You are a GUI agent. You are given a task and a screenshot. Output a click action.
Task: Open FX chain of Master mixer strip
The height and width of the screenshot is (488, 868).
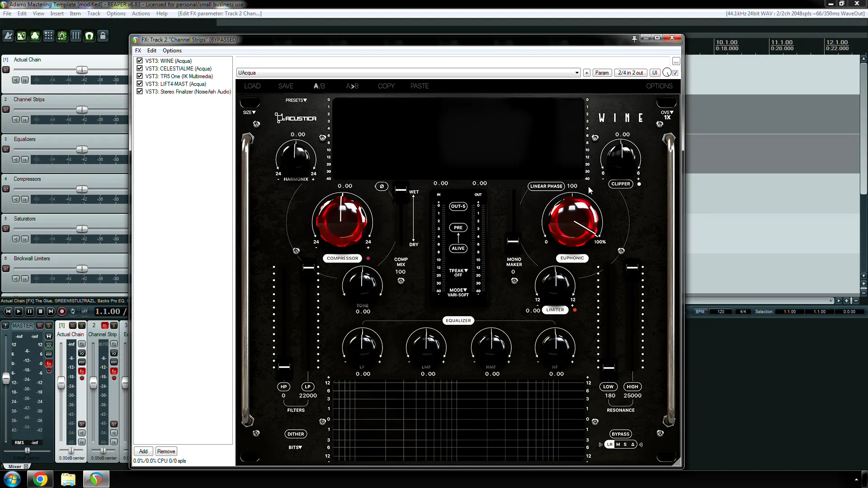pyautogui.click(x=49, y=363)
